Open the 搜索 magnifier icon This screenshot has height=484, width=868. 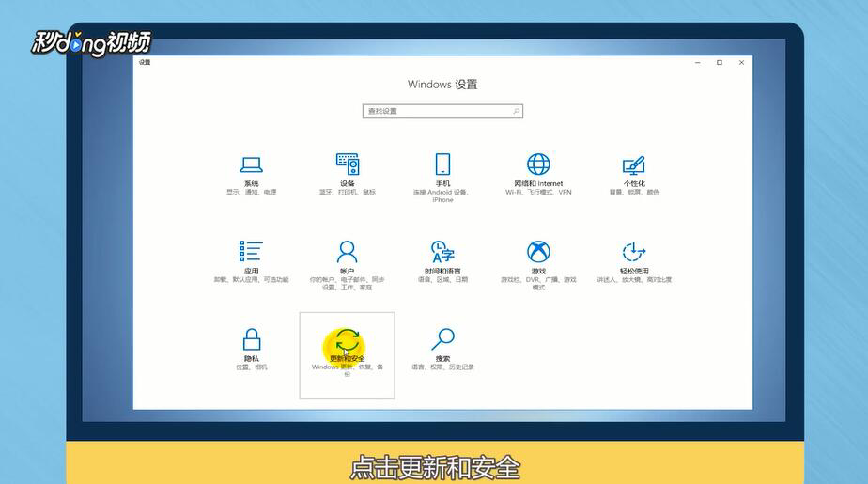pyautogui.click(x=442, y=339)
